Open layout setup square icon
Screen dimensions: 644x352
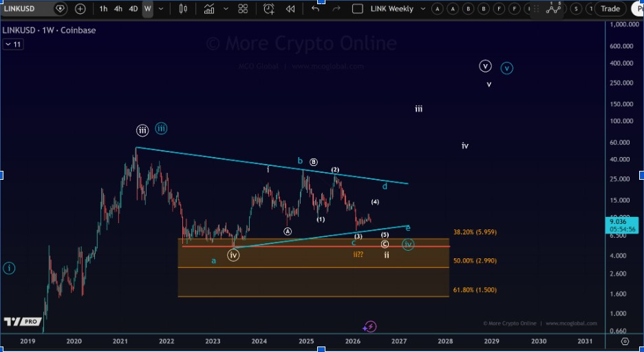point(358,9)
